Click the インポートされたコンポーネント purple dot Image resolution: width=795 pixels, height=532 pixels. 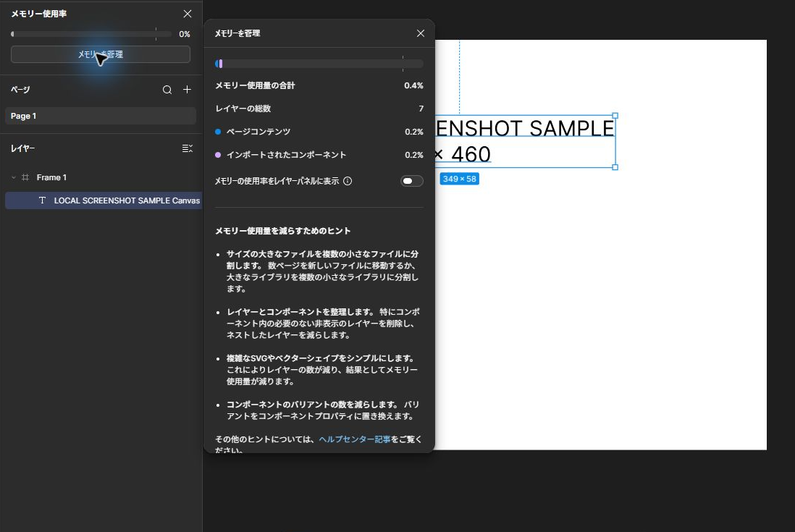pyautogui.click(x=218, y=155)
